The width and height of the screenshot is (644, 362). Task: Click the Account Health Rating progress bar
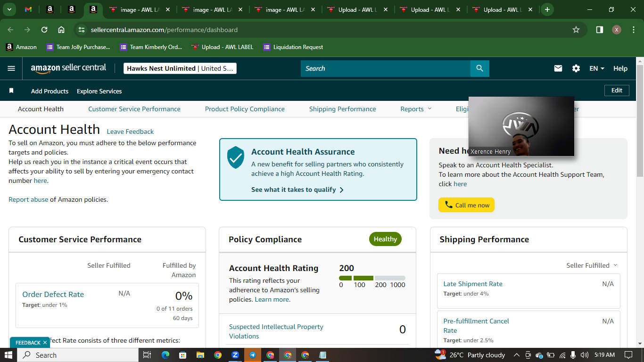pyautogui.click(x=372, y=278)
